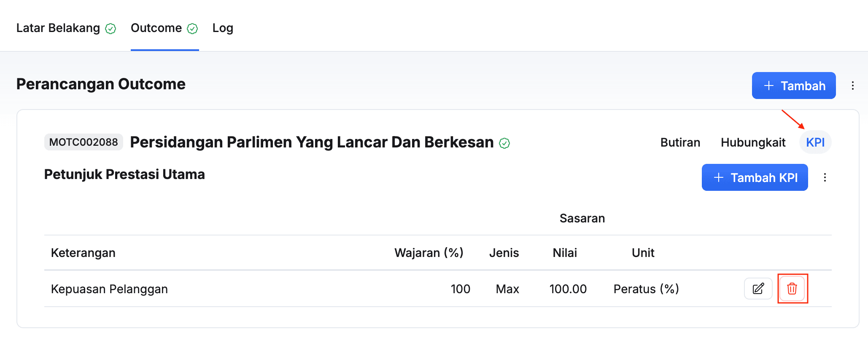
Task: Delete the Kepuasan Pelanggan KPI row
Action: 792,289
